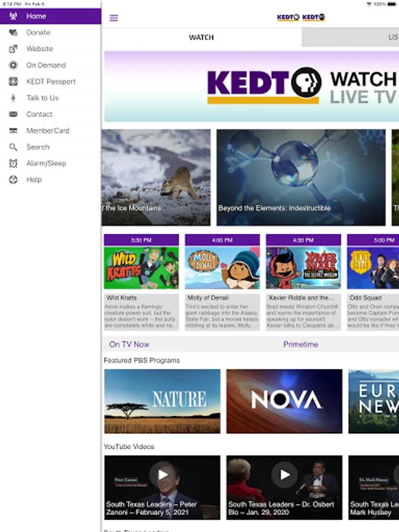
Task: Open Home in the side menu
Action: pyautogui.click(x=51, y=17)
